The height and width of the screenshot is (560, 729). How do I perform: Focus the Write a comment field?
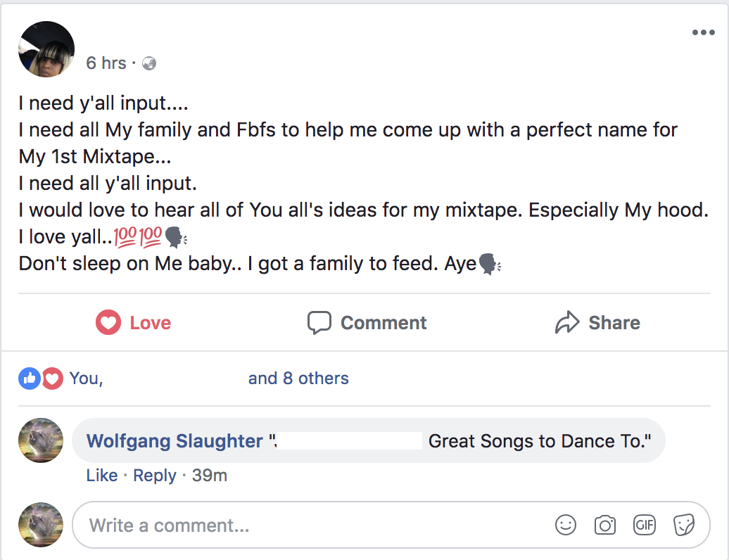(x=310, y=526)
